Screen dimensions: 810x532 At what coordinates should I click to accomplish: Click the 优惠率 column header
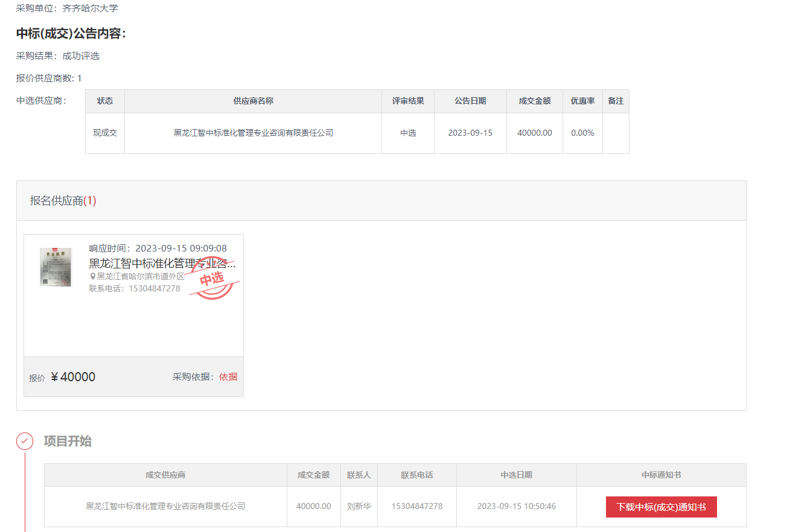tap(582, 101)
